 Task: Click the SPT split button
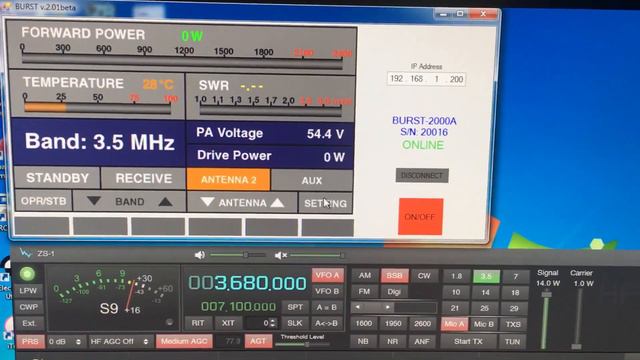(x=295, y=307)
